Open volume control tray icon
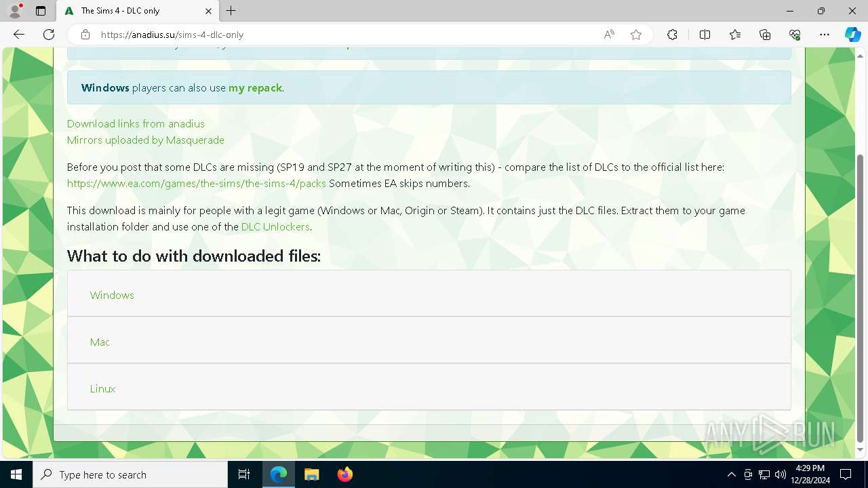Image resolution: width=868 pixels, height=488 pixels. point(781,474)
